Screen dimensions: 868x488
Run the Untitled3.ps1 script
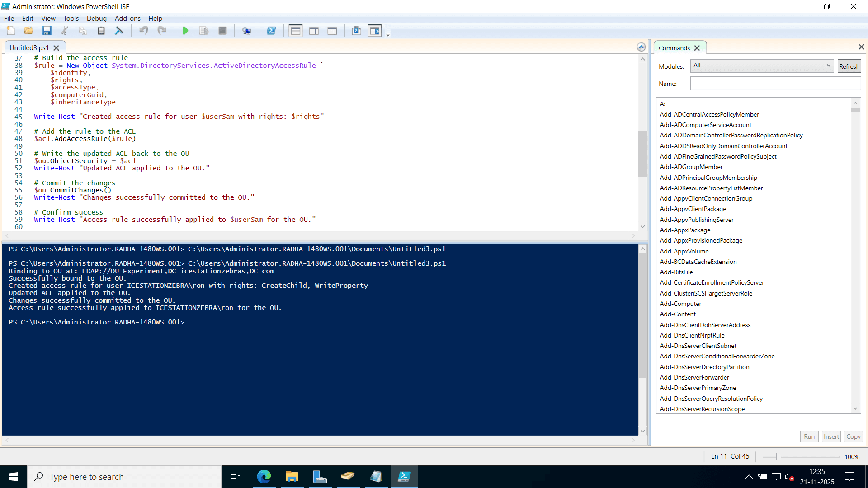tap(185, 31)
